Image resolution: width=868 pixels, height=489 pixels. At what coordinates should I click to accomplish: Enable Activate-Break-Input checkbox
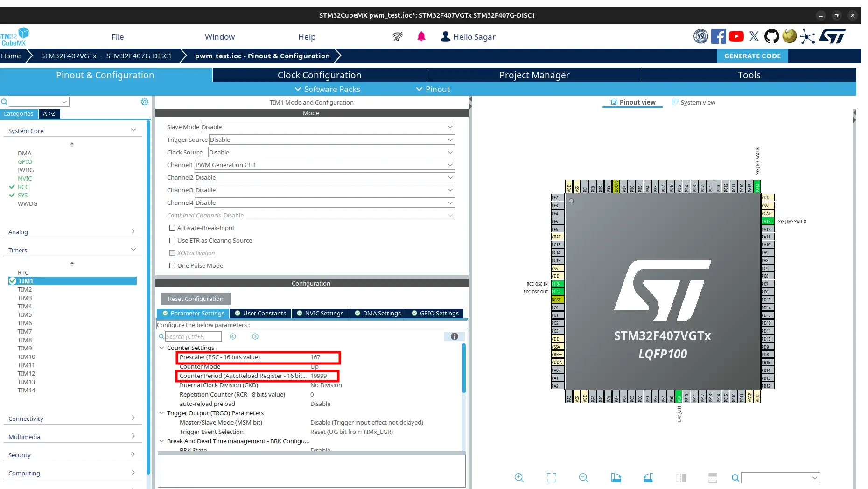172,228
